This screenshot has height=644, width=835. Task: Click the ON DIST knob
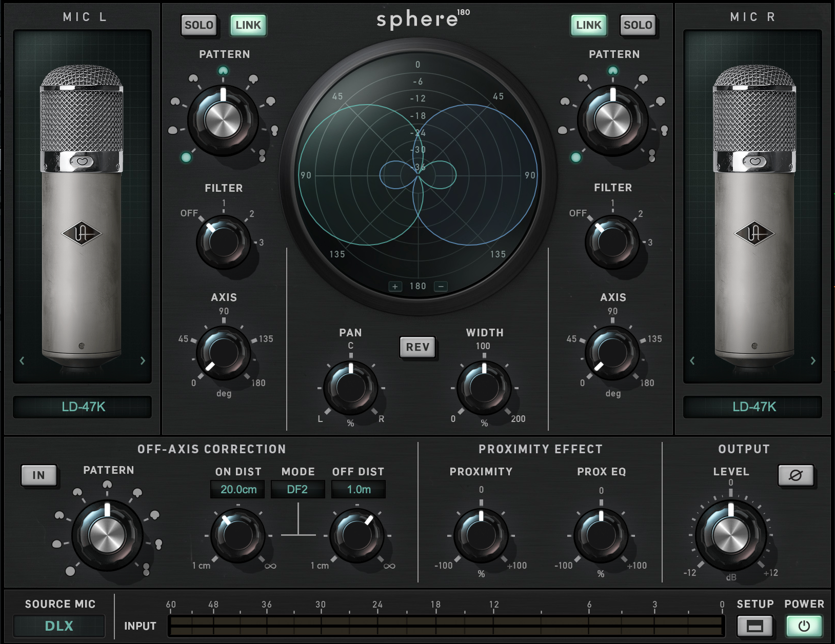(x=238, y=535)
